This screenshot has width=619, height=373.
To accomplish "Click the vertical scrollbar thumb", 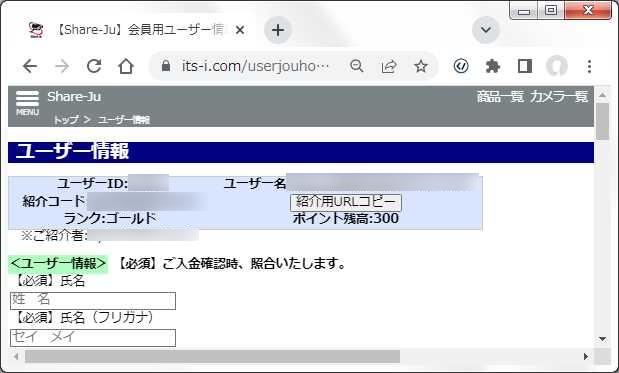I will tap(602, 121).
